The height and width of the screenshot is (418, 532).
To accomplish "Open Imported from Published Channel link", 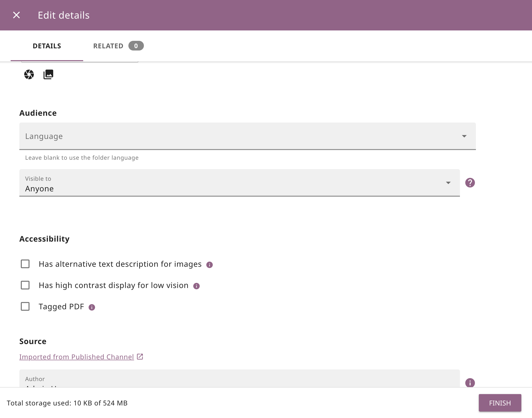I will pyautogui.click(x=76, y=357).
